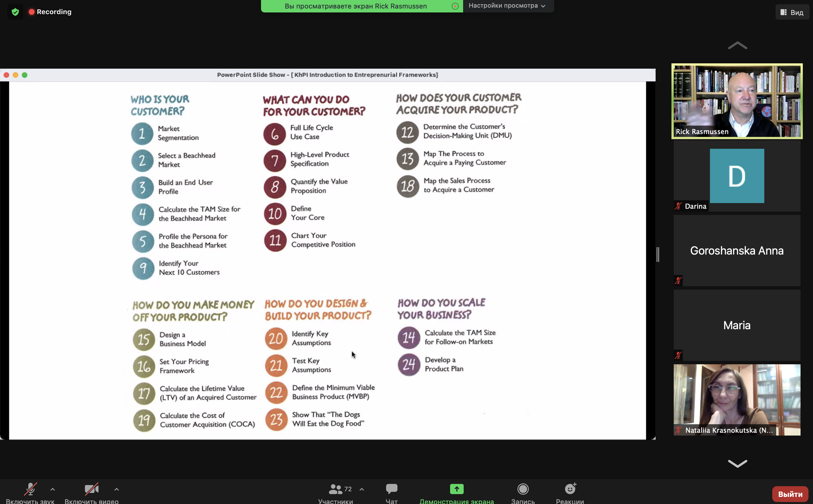Unmute the microphone (Включить звук)
813x504 pixels.
click(30, 489)
